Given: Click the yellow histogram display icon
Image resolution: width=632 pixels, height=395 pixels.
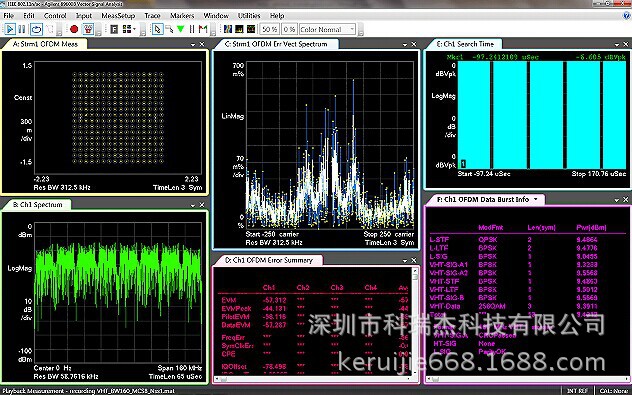Looking at the screenshot, I should [x=239, y=29].
